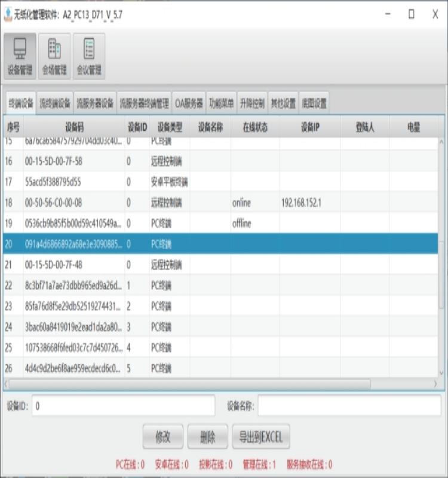Viewport: 448px width, 478px height.
Task: Open the OA服务器 tab
Action: coord(189,103)
